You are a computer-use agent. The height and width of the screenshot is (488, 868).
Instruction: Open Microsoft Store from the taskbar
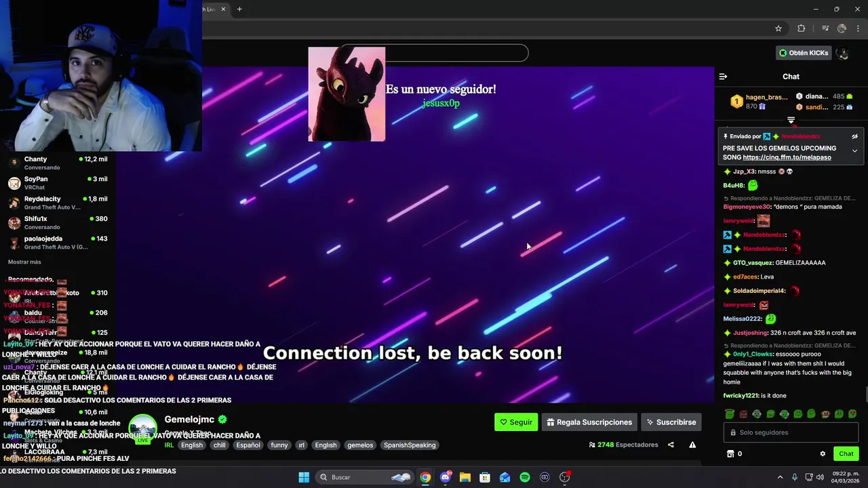pos(485,477)
